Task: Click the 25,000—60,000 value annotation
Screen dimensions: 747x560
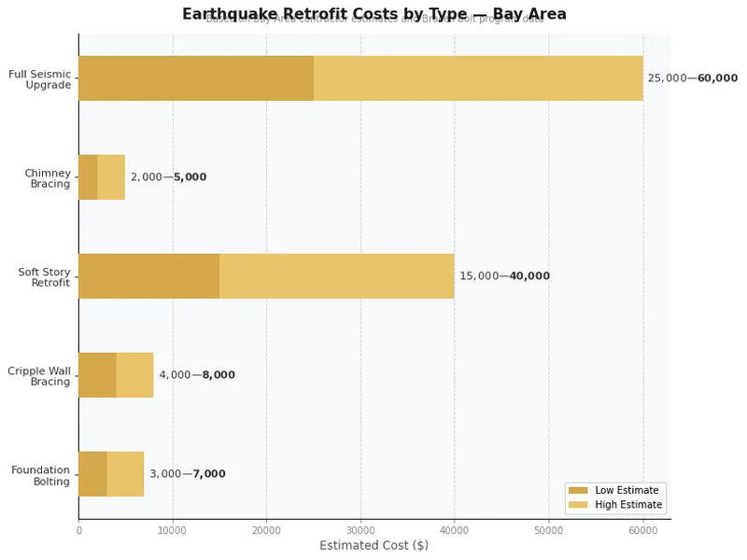Action: pyautogui.click(x=692, y=78)
